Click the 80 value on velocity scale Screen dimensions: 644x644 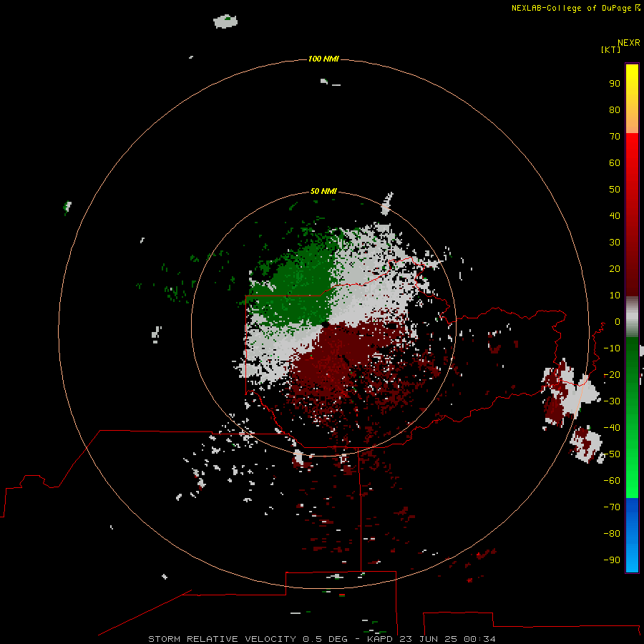(615, 109)
